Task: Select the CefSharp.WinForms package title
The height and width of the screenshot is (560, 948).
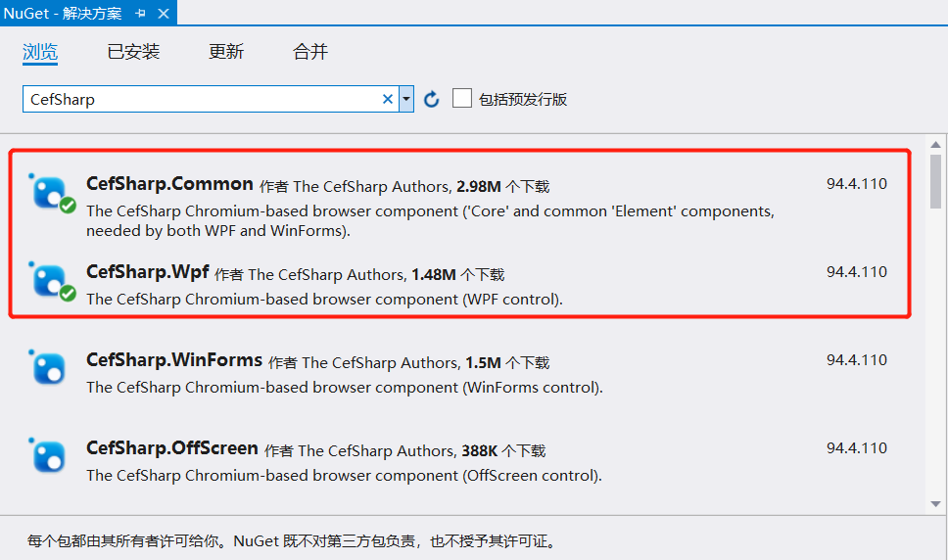Action: [x=174, y=360]
